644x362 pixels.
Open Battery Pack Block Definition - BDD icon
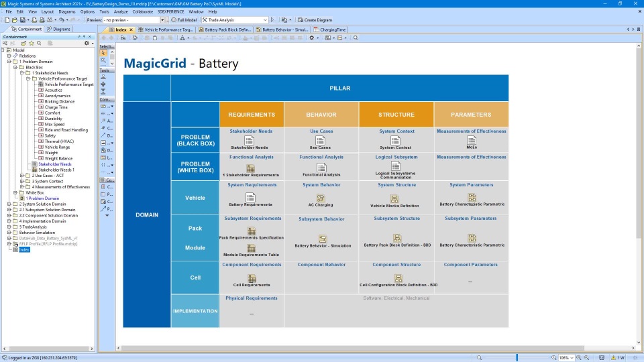pyautogui.click(x=397, y=238)
